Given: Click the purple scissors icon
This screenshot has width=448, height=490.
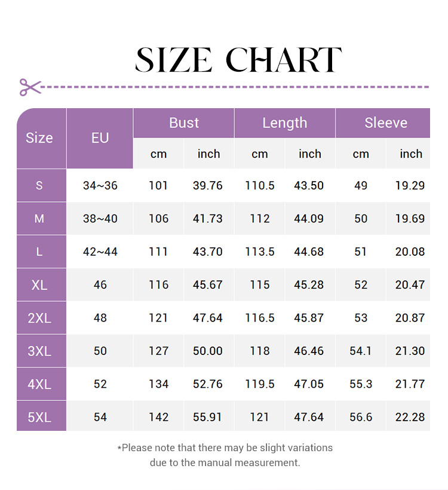Looking at the screenshot, I should pos(30,87).
